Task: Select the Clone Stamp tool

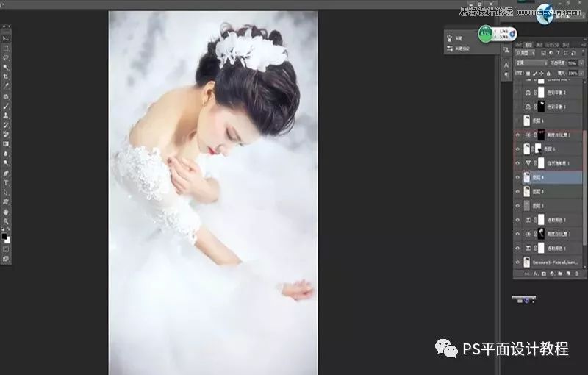Action: pos(6,115)
